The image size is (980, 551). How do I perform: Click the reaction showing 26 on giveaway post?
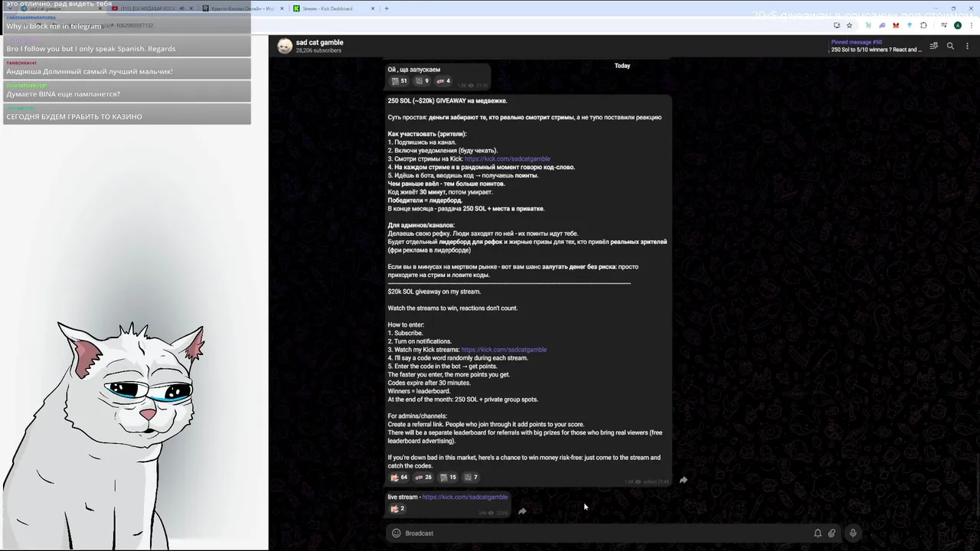click(423, 478)
